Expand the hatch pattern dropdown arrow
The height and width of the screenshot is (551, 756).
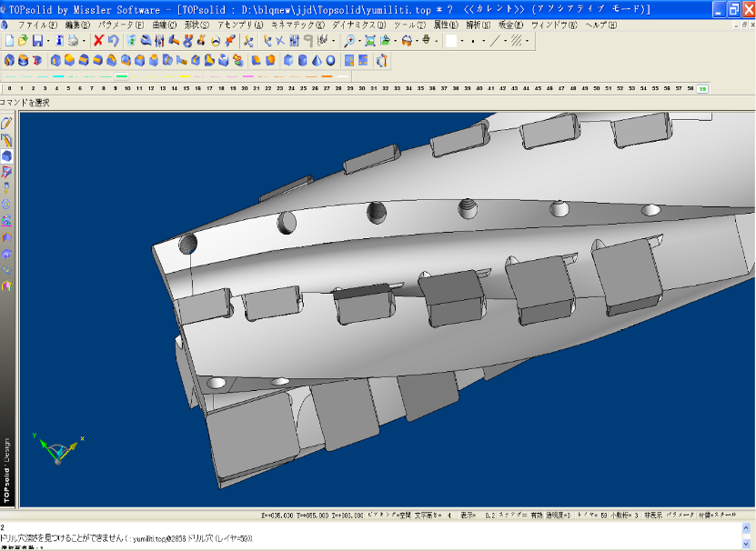tap(528, 41)
